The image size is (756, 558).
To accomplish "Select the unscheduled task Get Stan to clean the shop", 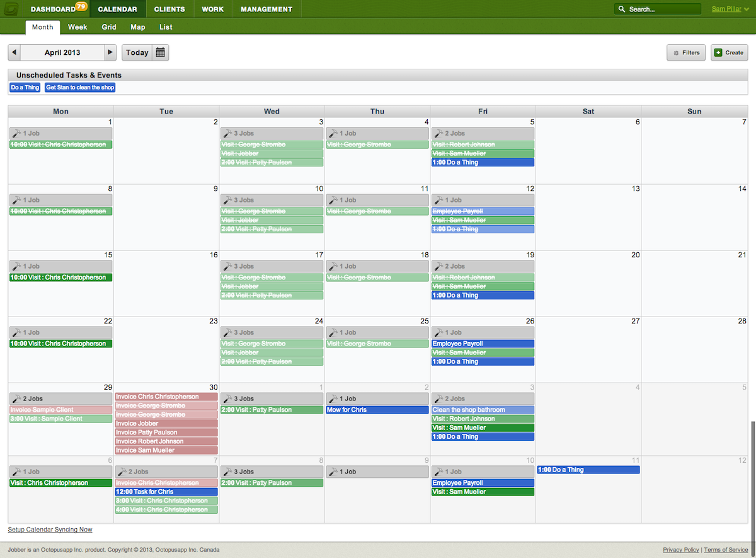I will click(79, 87).
